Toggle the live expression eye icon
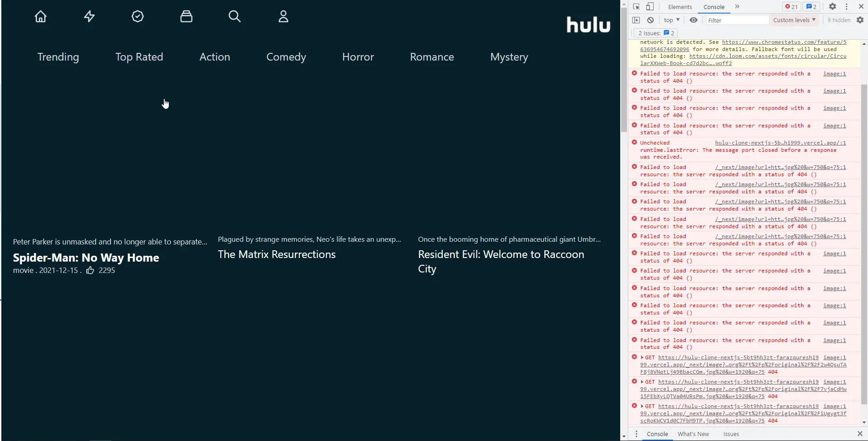The width and height of the screenshot is (868, 441). [694, 20]
